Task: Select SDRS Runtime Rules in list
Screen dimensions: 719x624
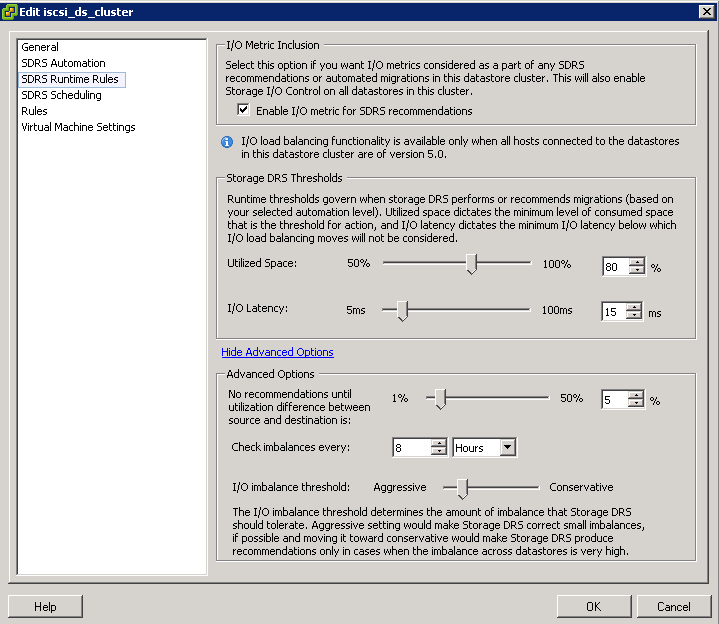Action: 72,79
